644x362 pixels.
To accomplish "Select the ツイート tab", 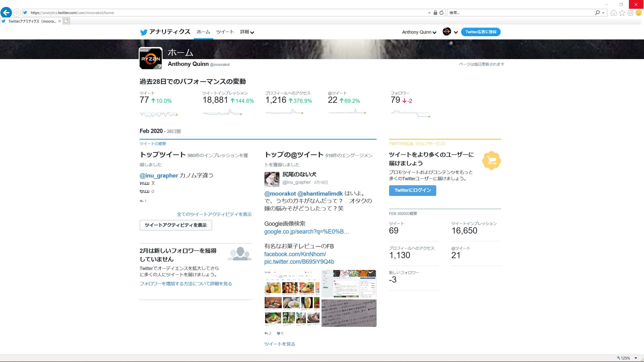I will point(225,32).
